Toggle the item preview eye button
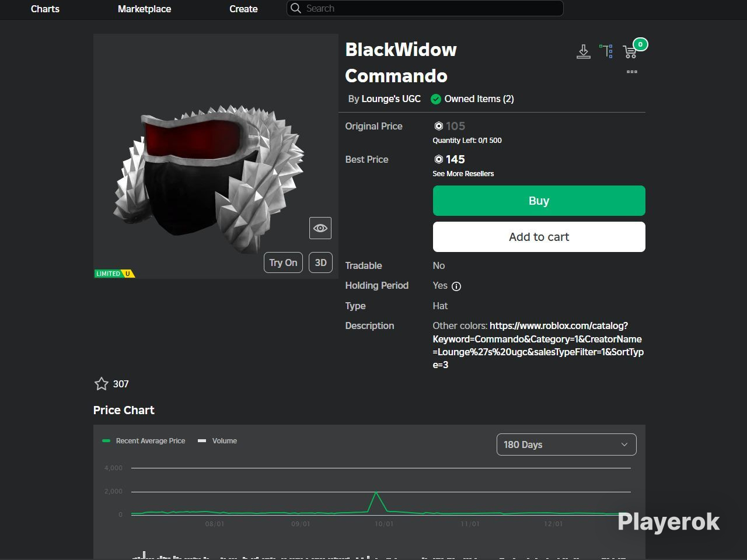This screenshot has width=747, height=560. pyautogui.click(x=320, y=228)
